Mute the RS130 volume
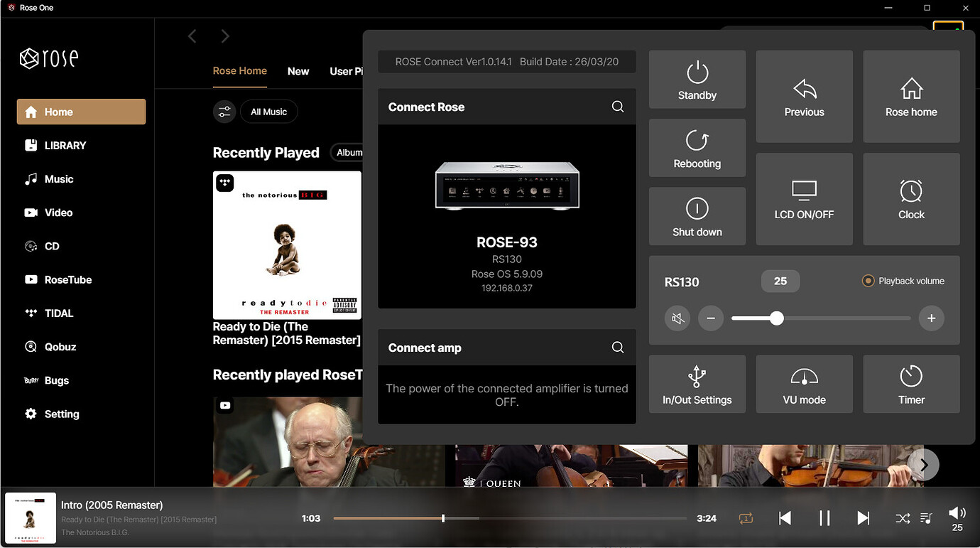The width and height of the screenshot is (980, 548). point(677,318)
